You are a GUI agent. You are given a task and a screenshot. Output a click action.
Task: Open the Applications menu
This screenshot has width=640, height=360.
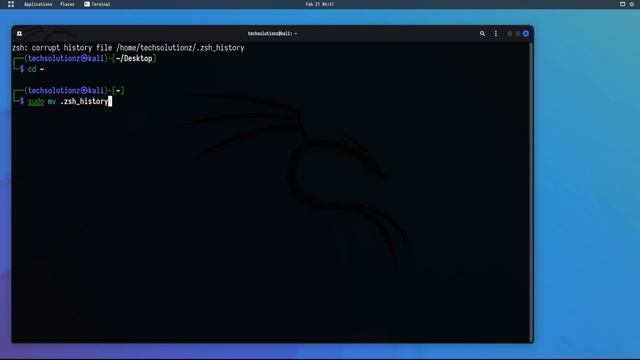(x=38, y=4)
